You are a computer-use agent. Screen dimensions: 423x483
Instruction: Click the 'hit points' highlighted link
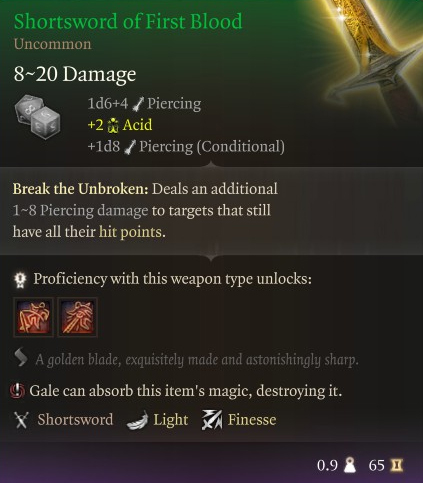pyautogui.click(x=130, y=232)
